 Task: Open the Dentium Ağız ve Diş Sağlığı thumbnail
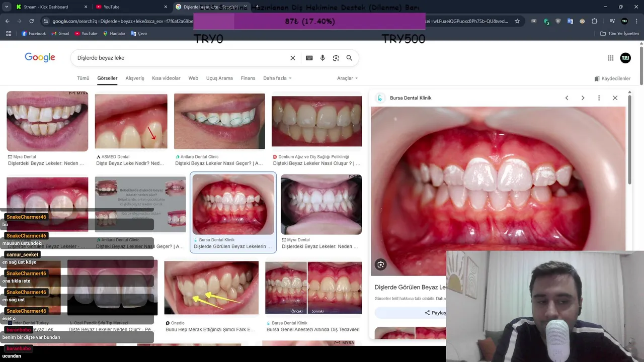(316, 121)
